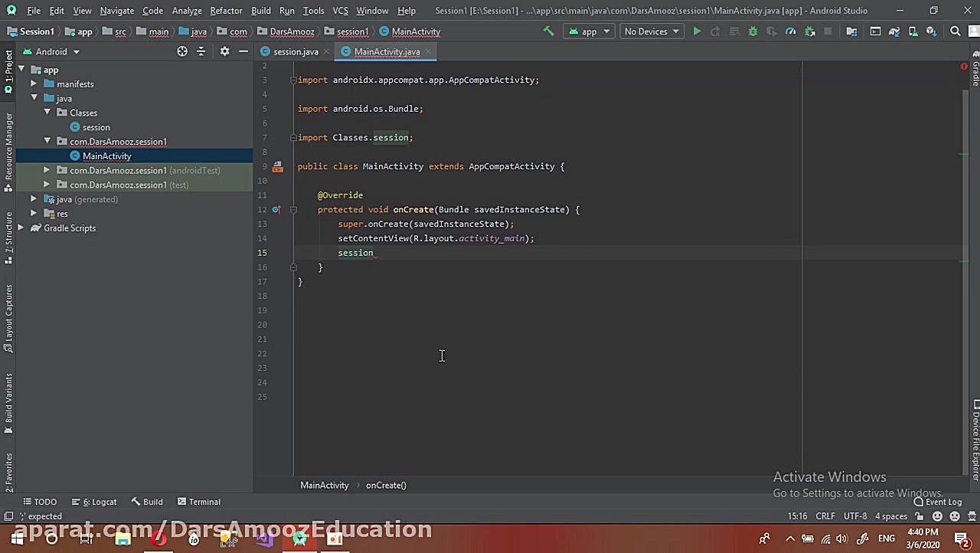Open the No Devices dropdown
980x553 pixels.
coord(651,31)
